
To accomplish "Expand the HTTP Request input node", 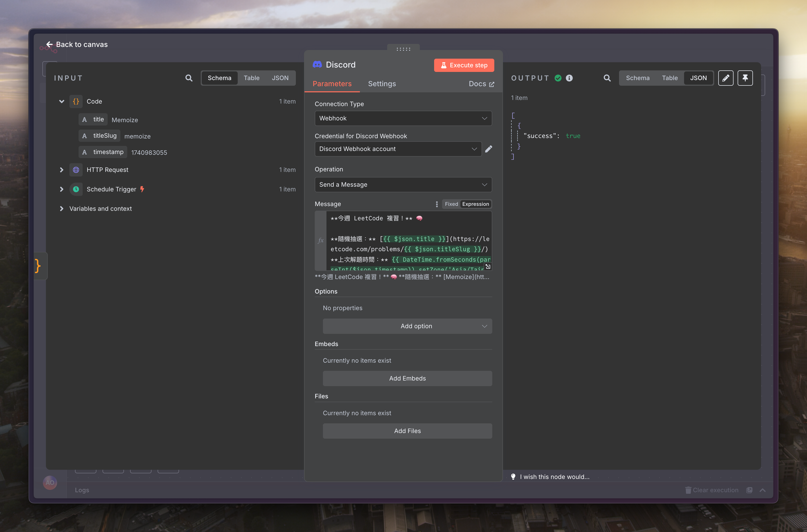I will point(61,170).
